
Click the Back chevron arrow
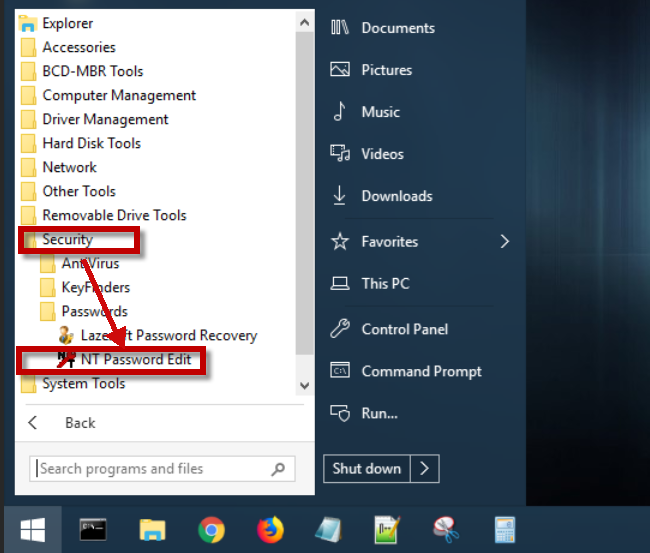(x=32, y=423)
